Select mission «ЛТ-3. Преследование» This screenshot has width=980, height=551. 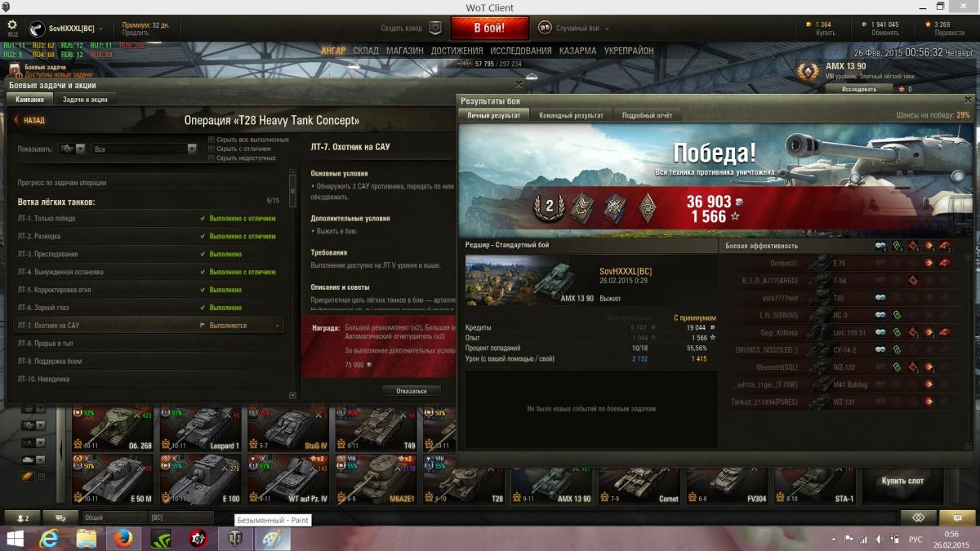(149, 254)
